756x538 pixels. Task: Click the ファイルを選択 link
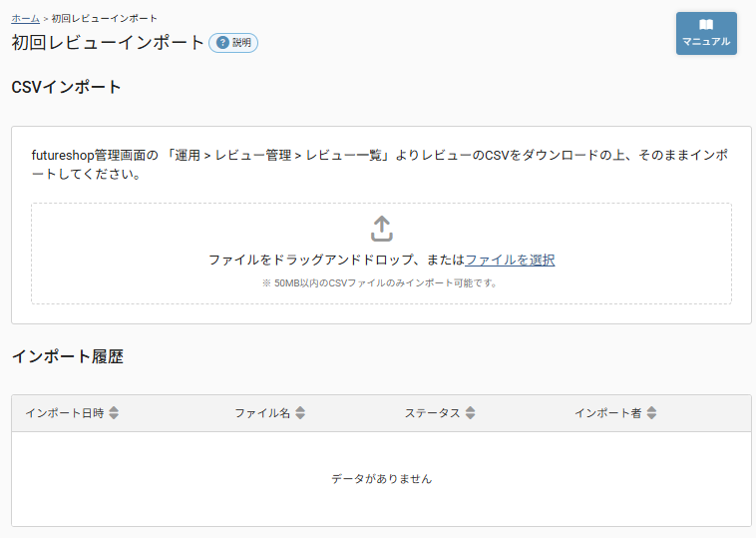coord(510,260)
